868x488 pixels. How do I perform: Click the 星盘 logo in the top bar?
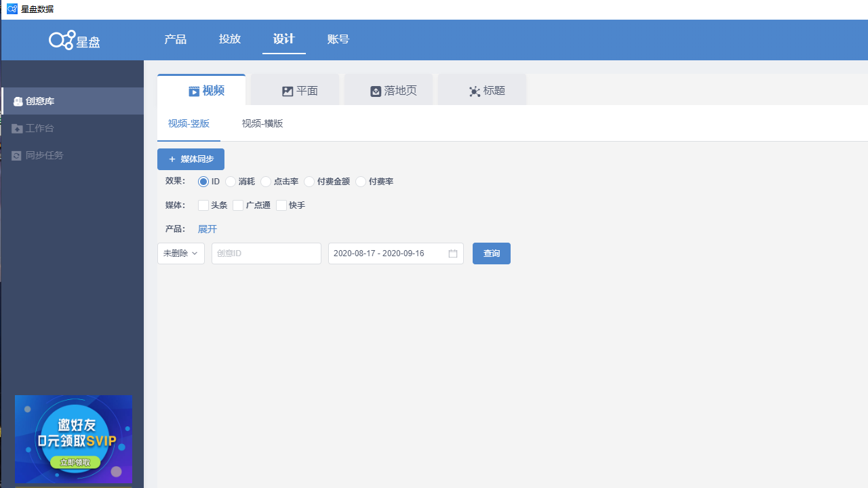tap(74, 39)
